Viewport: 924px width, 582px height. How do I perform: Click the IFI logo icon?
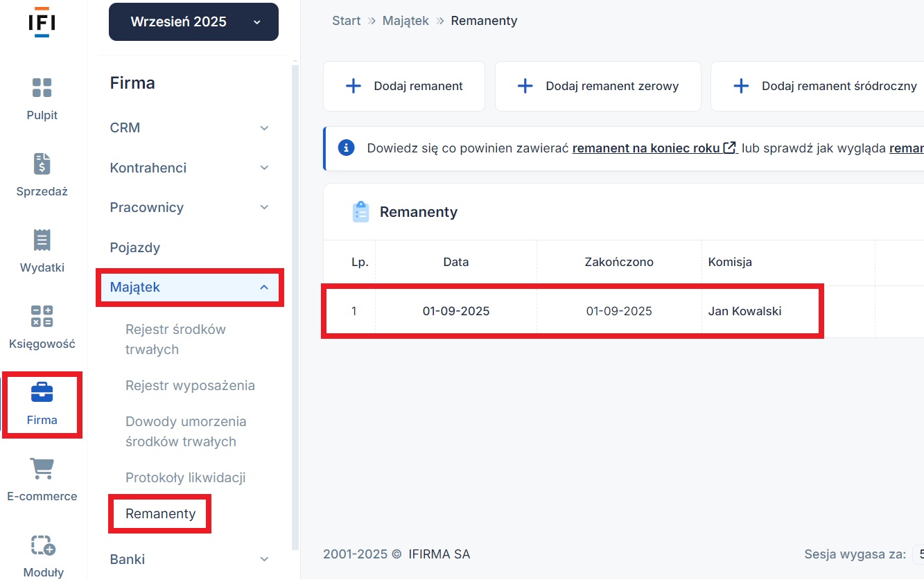(42, 22)
